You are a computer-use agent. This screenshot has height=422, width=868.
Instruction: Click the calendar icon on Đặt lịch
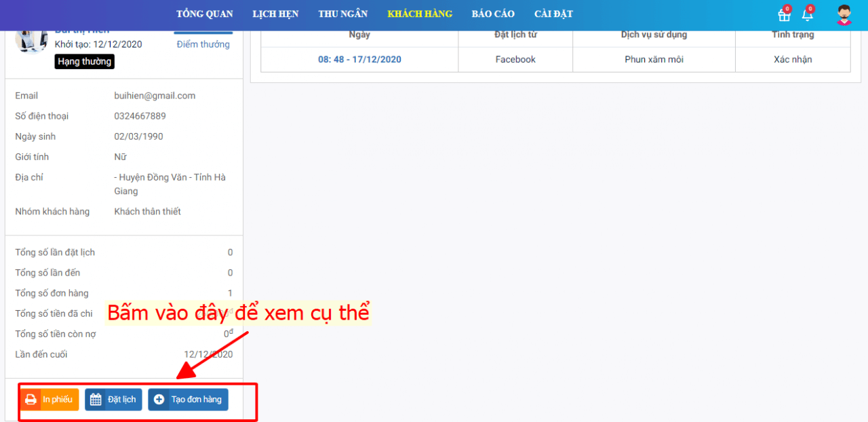96,400
